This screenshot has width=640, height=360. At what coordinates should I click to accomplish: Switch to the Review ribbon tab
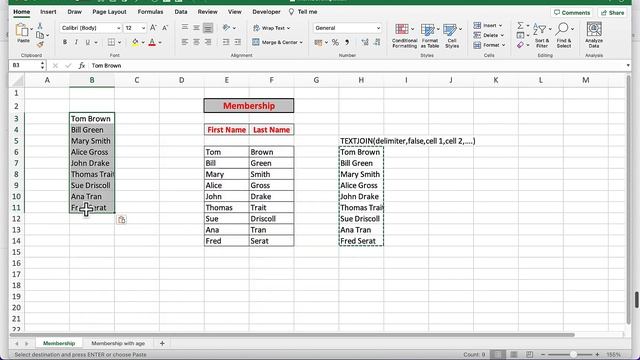(207, 12)
